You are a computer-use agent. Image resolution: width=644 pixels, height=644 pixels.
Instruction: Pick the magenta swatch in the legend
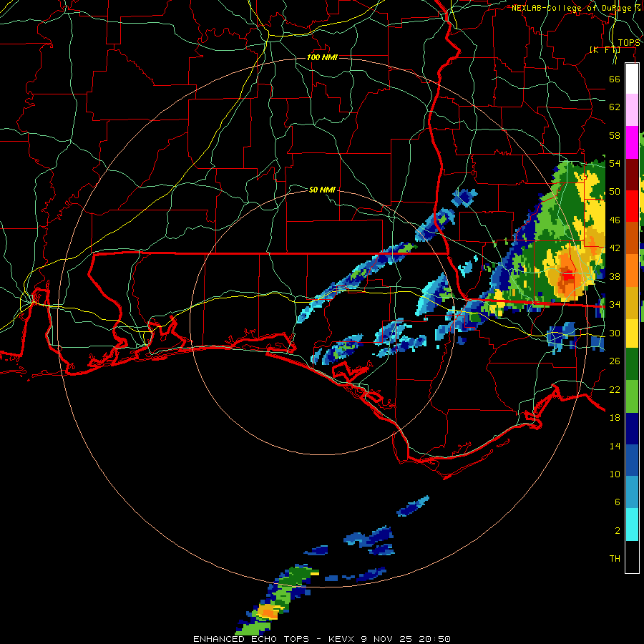point(632,142)
